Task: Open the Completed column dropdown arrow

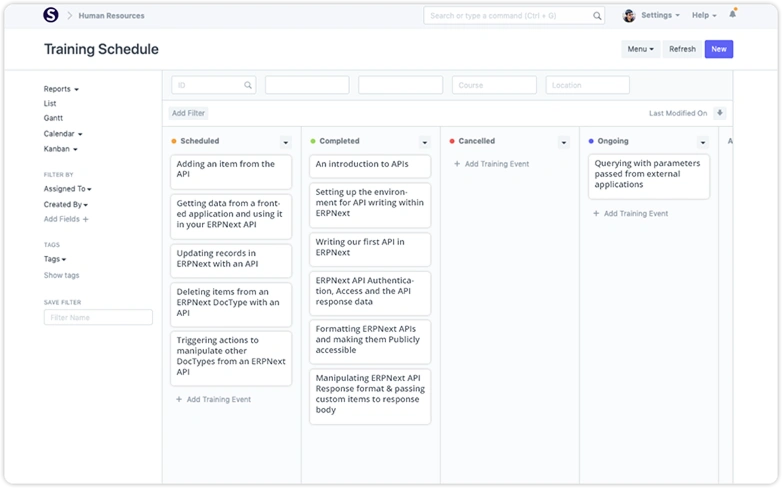Action: pos(424,142)
